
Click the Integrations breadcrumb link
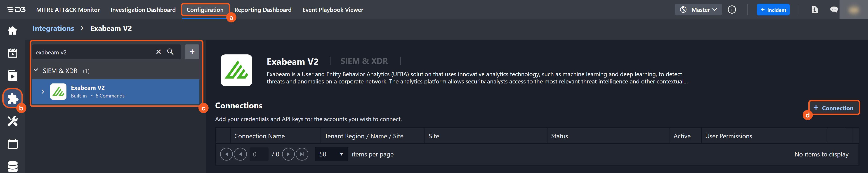pos(53,28)
